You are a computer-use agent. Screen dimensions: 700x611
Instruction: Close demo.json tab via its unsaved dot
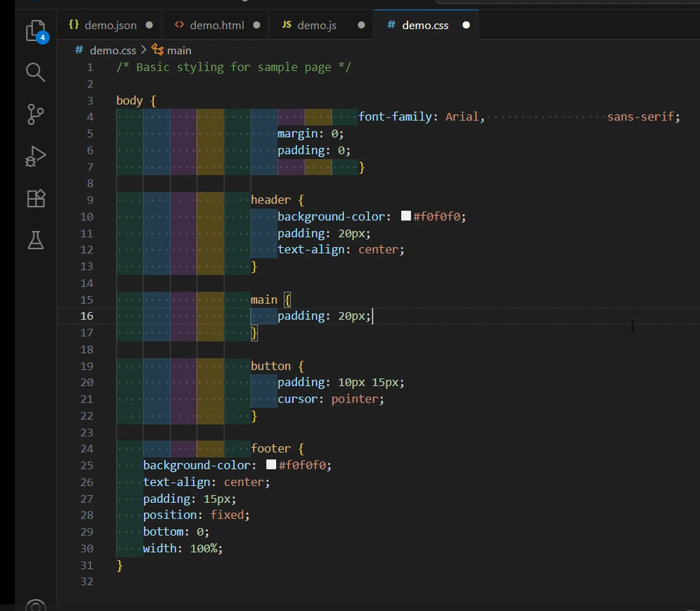[149, 25]
